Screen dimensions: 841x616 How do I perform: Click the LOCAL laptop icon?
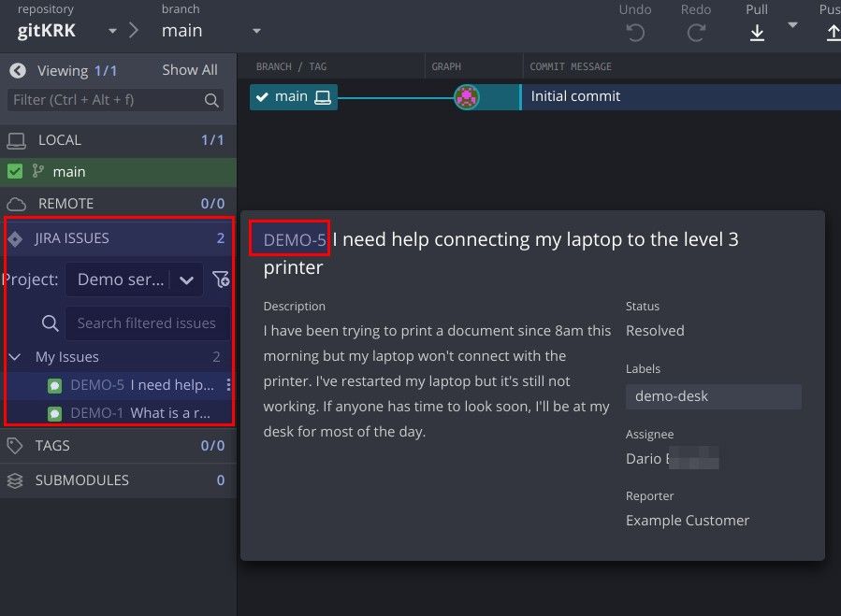pos(16,141)
